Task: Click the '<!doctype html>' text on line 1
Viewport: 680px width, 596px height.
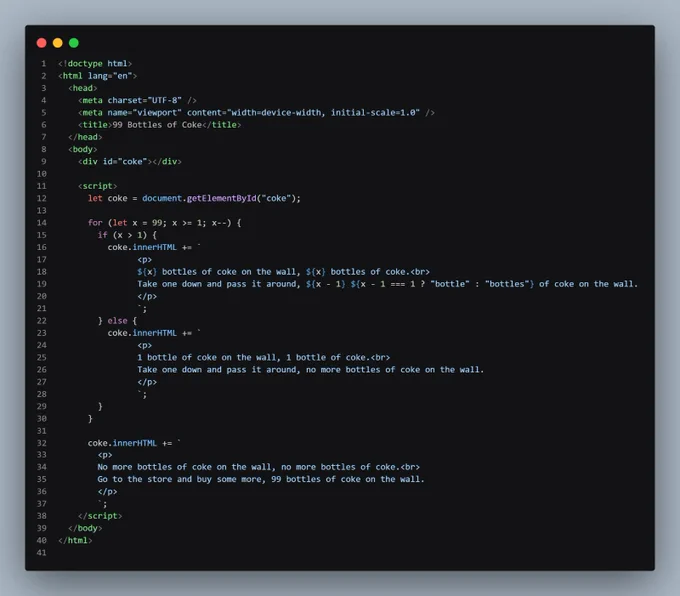Action: 95,63
